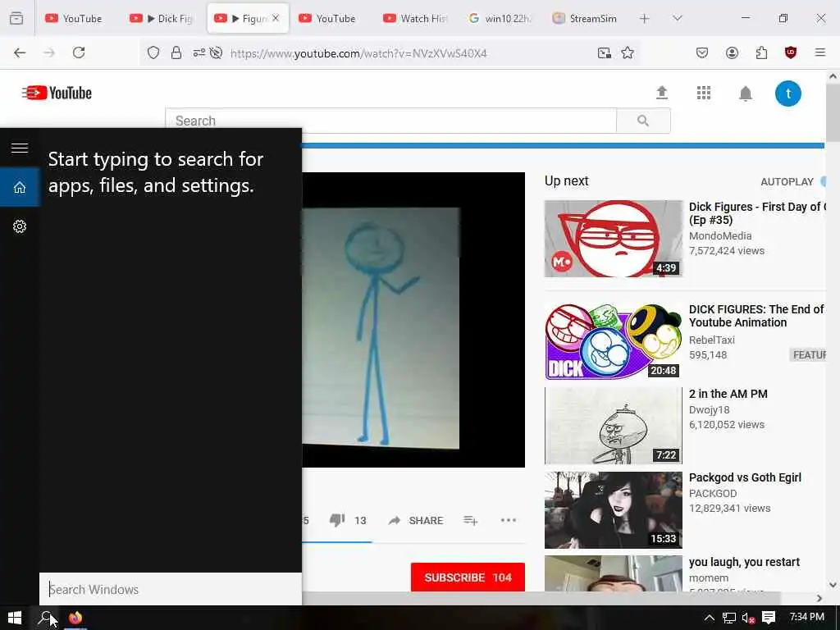
Task: Open the site permissions icon in the address bar
Action: tap(199, 52)
